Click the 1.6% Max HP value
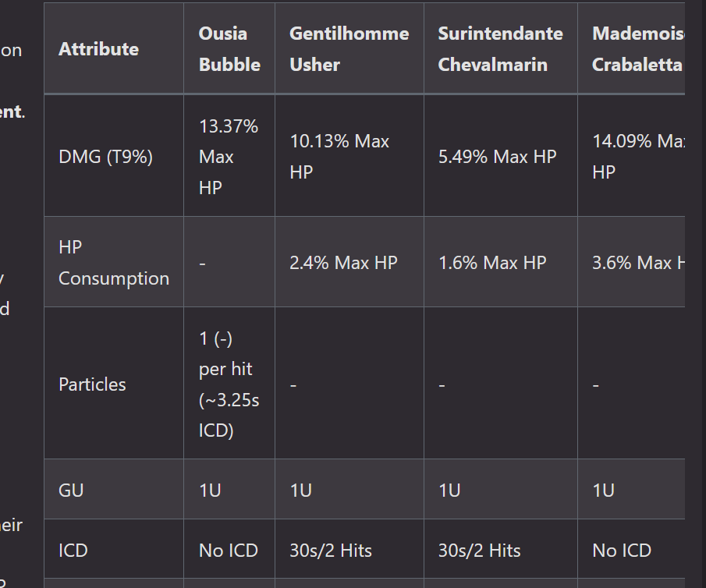 (491, 263)
